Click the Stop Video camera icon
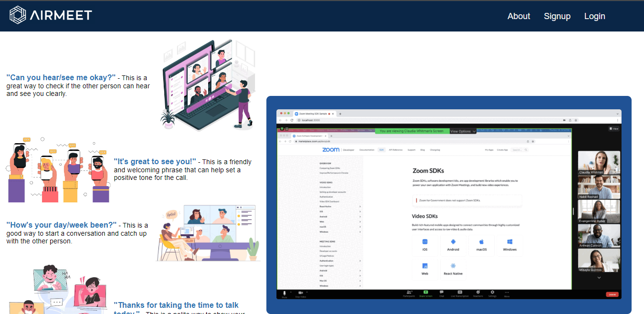644x314 pixels. [301, 292]
